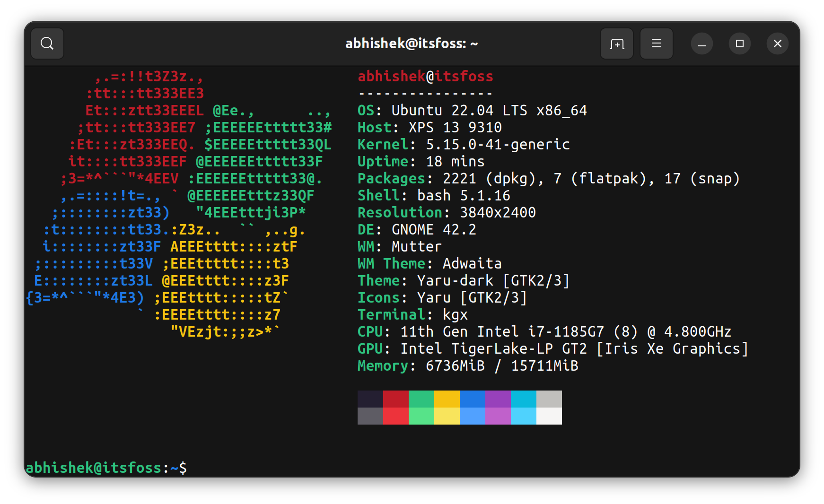824x504 pixels.
Task: Open the search tool in the terminal header
Action: click(47, 43)
